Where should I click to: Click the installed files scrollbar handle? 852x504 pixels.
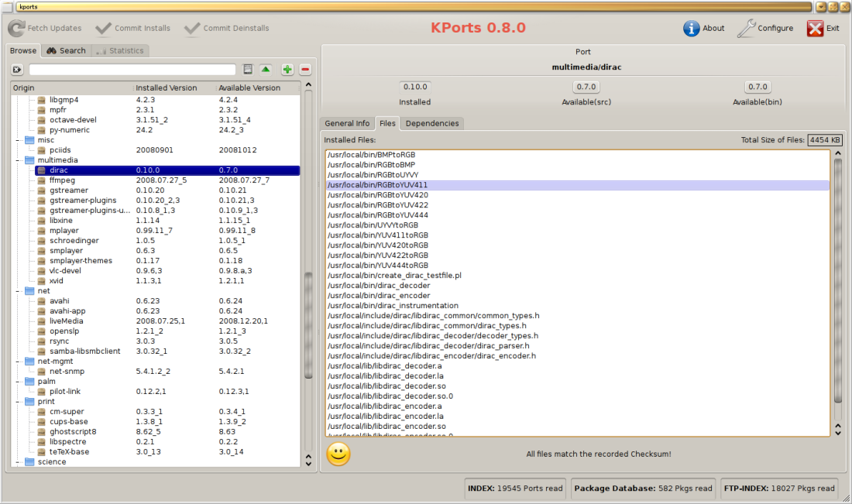click(x=838, y=281)
